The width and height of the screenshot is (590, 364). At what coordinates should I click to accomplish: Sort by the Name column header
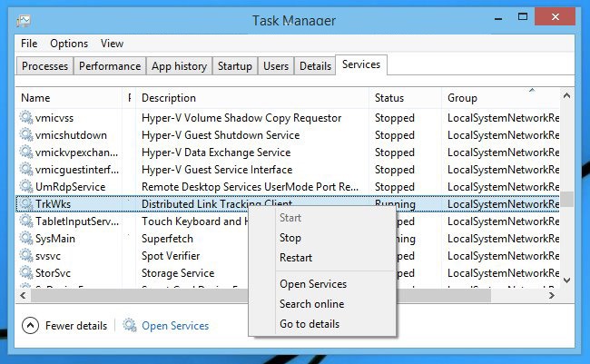tap(69, 98)
